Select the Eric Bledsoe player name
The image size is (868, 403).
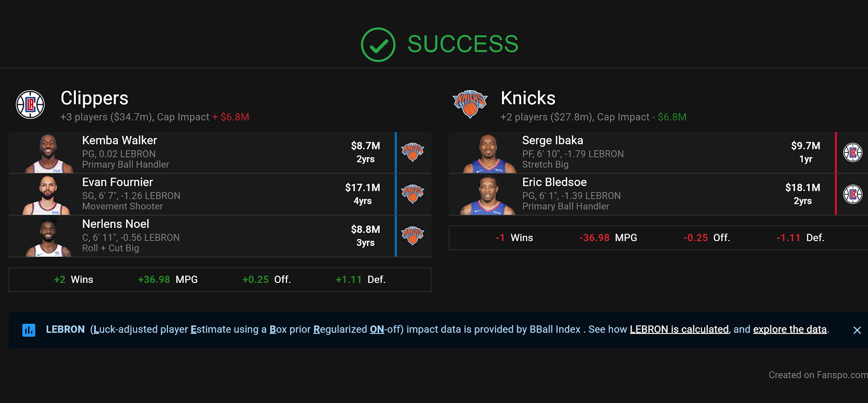click(554, 182)
